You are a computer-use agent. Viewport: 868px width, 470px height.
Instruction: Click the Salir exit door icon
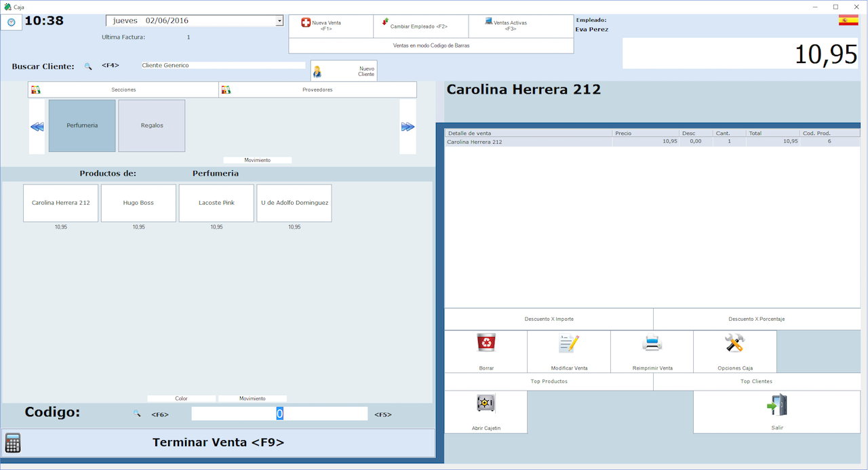(776, 405)
